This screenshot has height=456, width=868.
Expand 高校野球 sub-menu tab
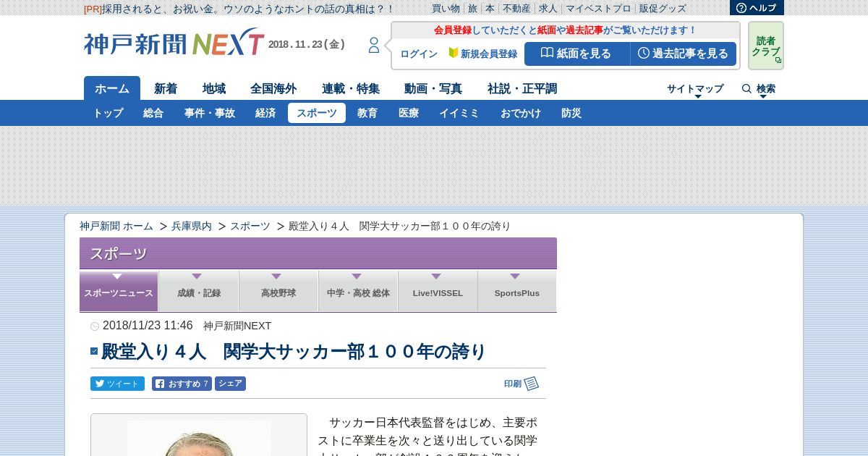point(278,292)
